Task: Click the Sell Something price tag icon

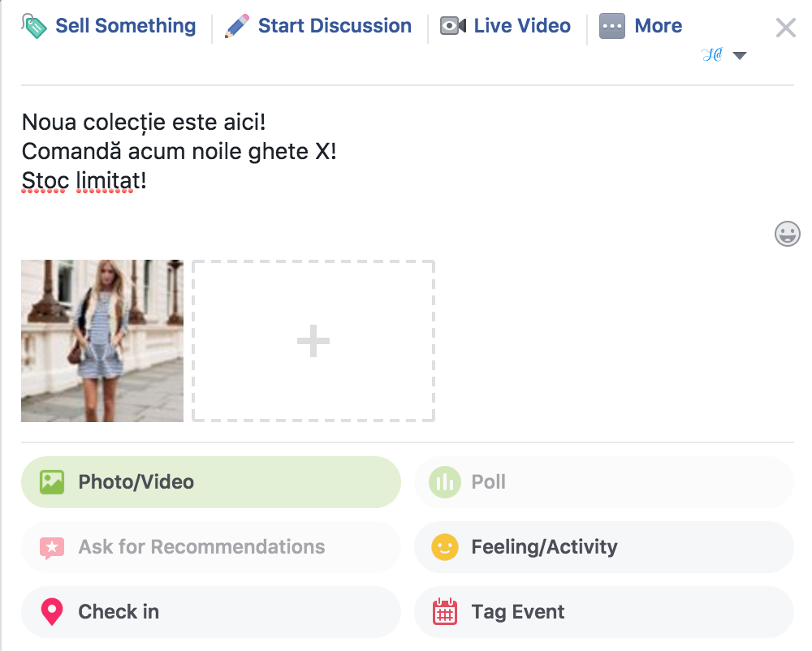Action: click(x=35, y=27)
